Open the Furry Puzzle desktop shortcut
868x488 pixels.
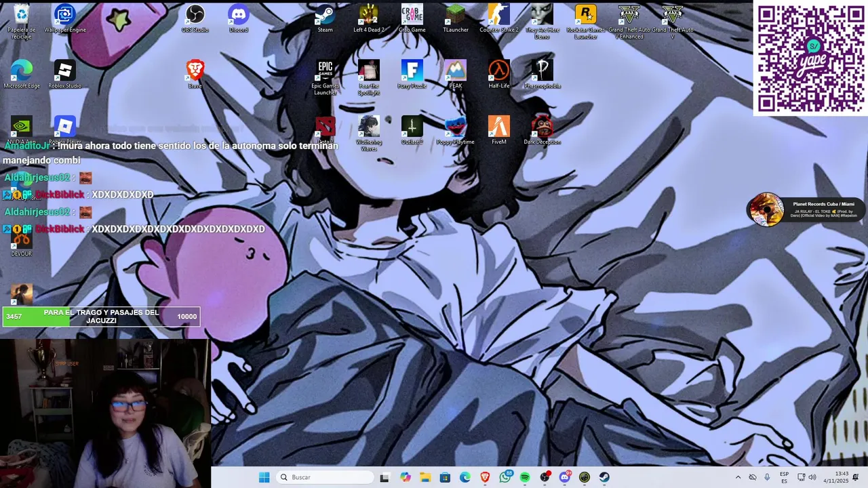point(412,75)
